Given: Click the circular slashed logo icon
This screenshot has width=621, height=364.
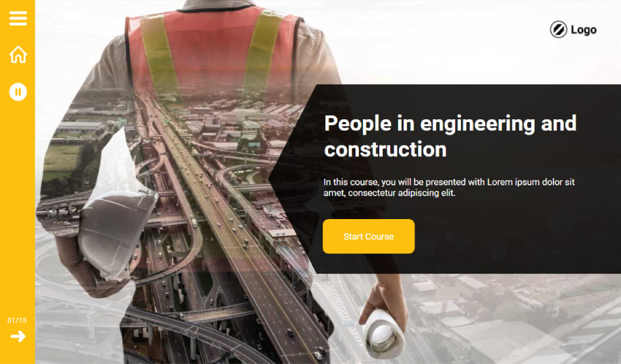Looking at the screenshot, I should [558, 29].
